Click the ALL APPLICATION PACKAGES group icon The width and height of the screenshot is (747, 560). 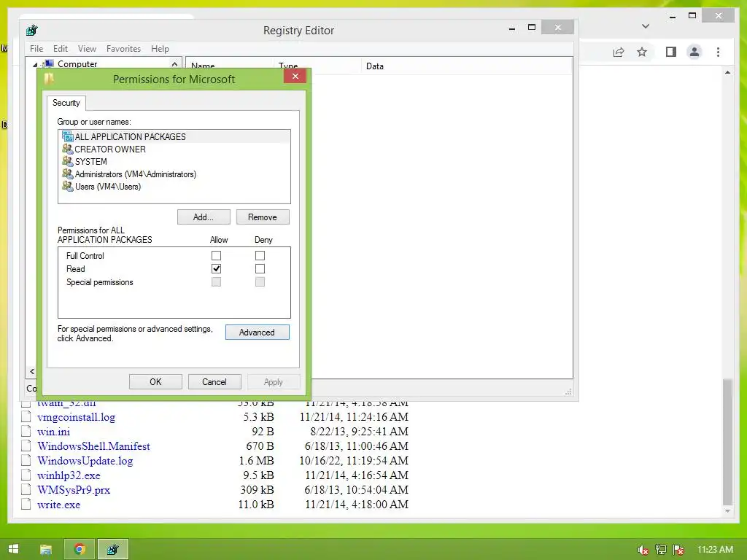[67, 136]
